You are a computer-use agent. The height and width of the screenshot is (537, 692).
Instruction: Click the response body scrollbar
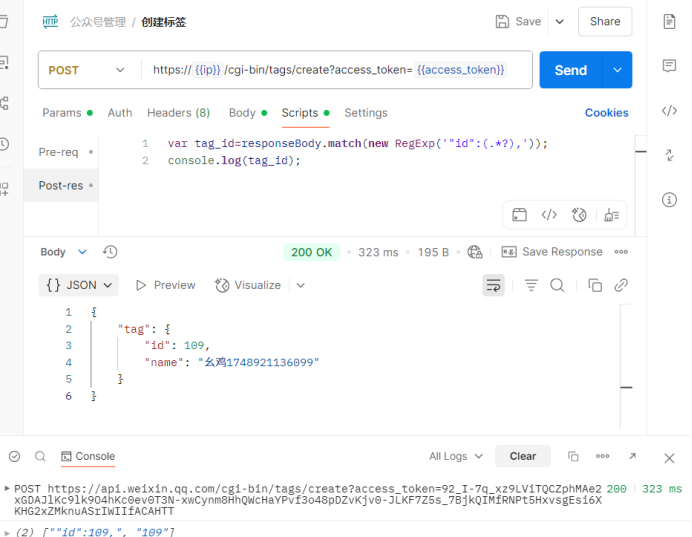point(626,366)
